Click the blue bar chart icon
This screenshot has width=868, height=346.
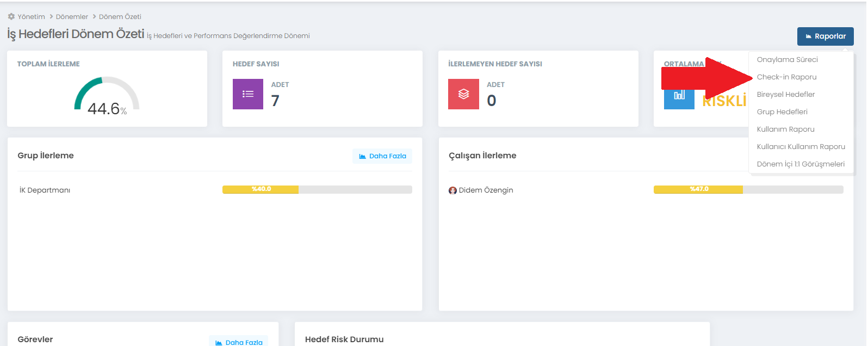point(679,96)
